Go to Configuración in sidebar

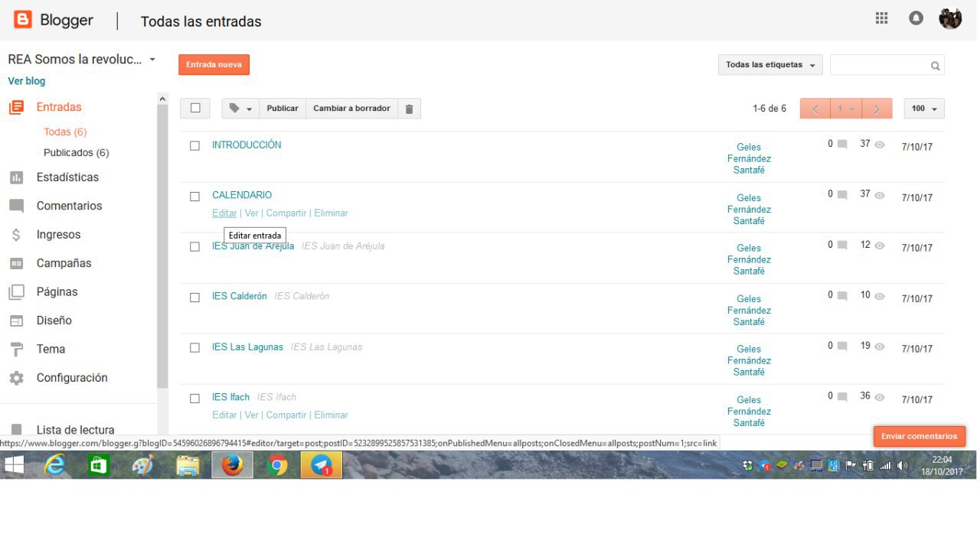tap(71, 378)
